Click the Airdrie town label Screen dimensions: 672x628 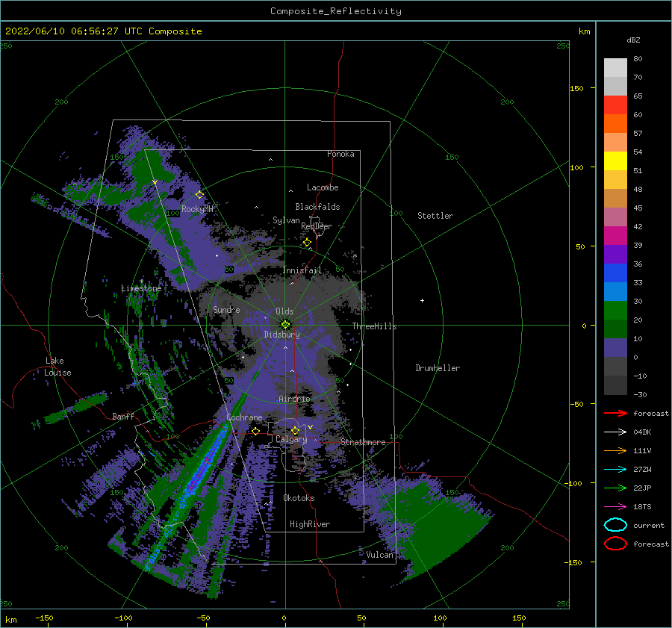click(294, 399)
